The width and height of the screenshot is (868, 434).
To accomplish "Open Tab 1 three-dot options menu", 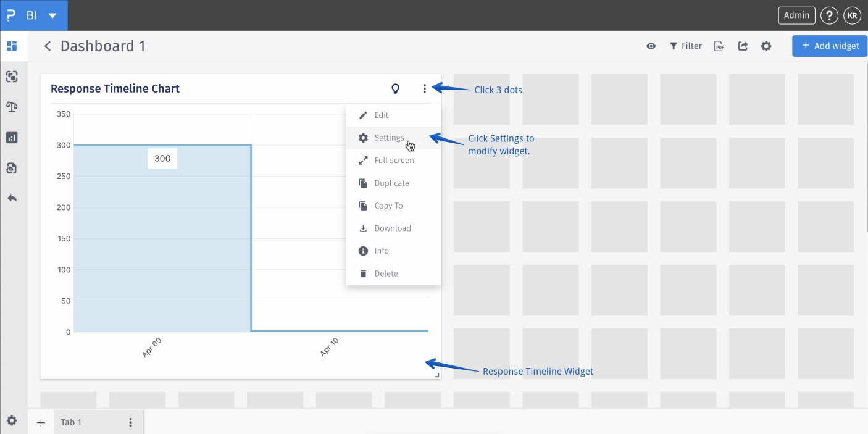I will coord(130,422).
